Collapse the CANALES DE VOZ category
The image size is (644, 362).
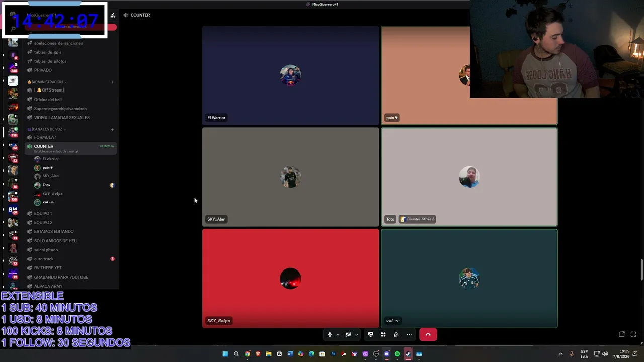[47, 129]
